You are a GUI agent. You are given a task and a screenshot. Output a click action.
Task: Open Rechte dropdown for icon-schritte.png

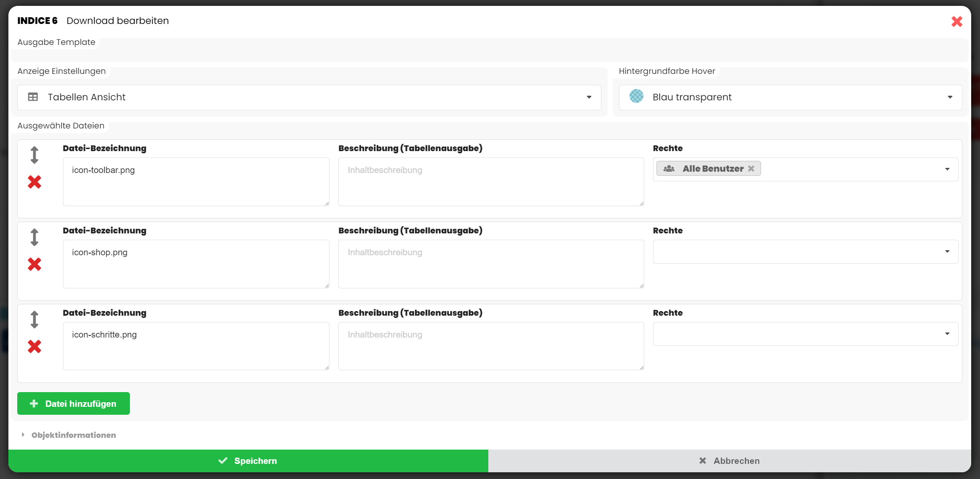click(x=805, y=334)
